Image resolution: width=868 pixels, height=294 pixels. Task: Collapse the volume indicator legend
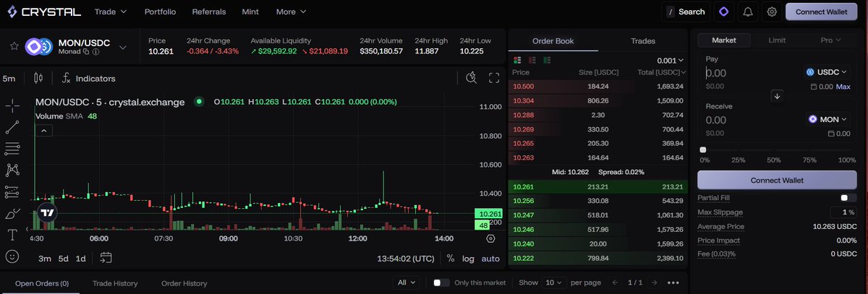(x=43, y=131)
